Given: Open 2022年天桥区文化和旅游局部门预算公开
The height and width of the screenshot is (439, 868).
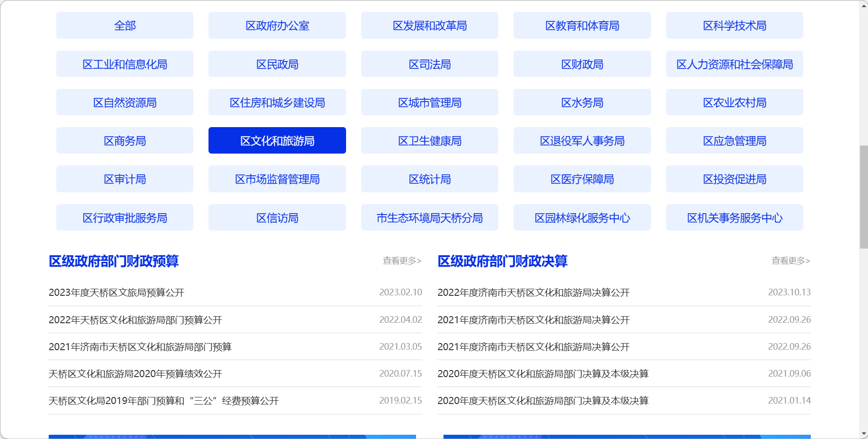Looking at the screenshot, I should [135, 320].
